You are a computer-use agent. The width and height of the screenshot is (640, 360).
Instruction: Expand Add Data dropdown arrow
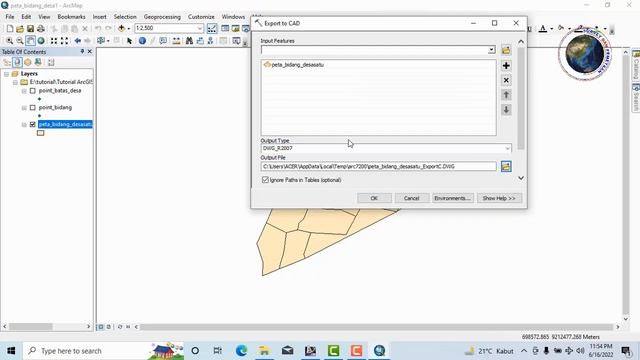coord(129,29)
